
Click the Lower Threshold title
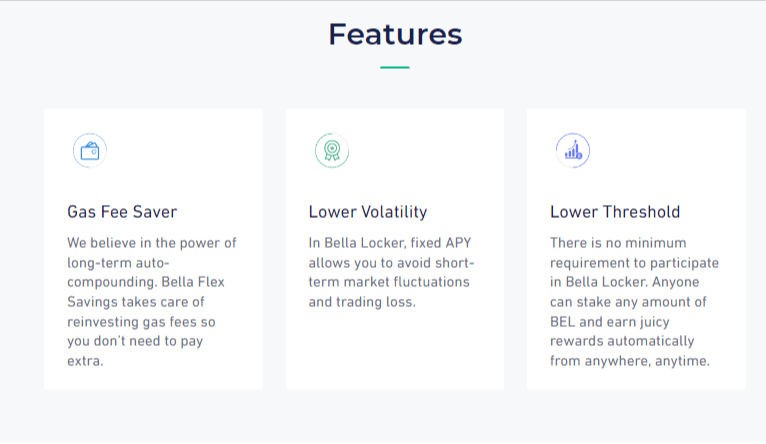[x=615, y=211]
